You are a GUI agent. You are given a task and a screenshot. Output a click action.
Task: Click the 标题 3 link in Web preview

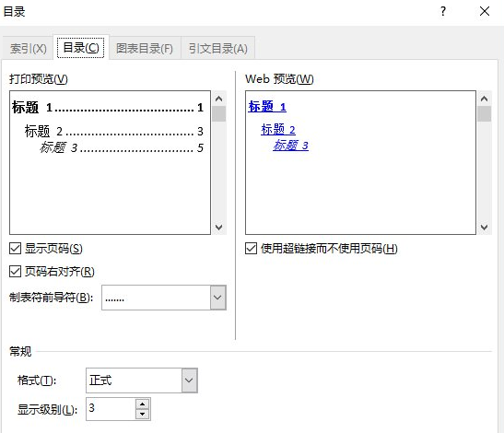pyautogui.click(x=290, y=146)
